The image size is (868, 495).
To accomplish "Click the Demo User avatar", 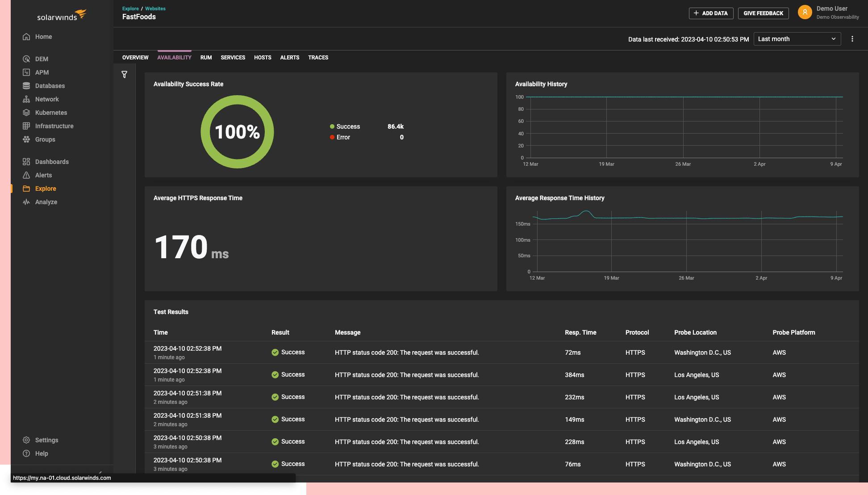I will 805,12.
